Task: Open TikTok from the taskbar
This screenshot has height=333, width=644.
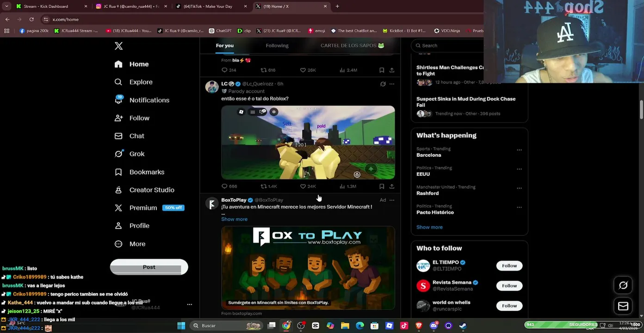Action: pyautogui.click(x=404, y=326)
